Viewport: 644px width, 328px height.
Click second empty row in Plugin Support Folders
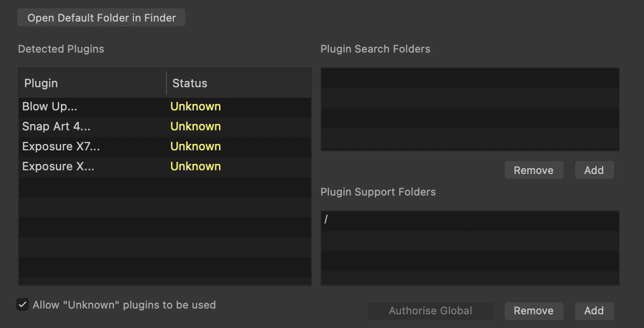click(x=470, y=241)
